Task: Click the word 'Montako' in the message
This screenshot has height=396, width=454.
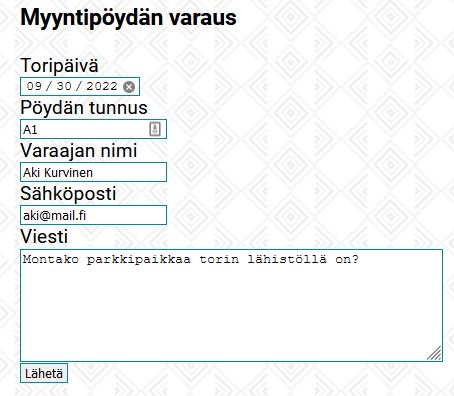Action: [x=51, y=259]
